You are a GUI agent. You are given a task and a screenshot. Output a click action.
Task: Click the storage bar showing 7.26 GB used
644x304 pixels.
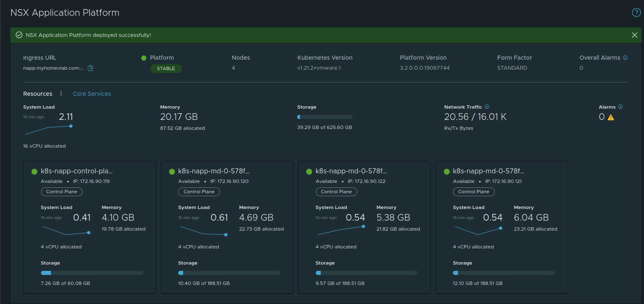(x=92, y=273)
